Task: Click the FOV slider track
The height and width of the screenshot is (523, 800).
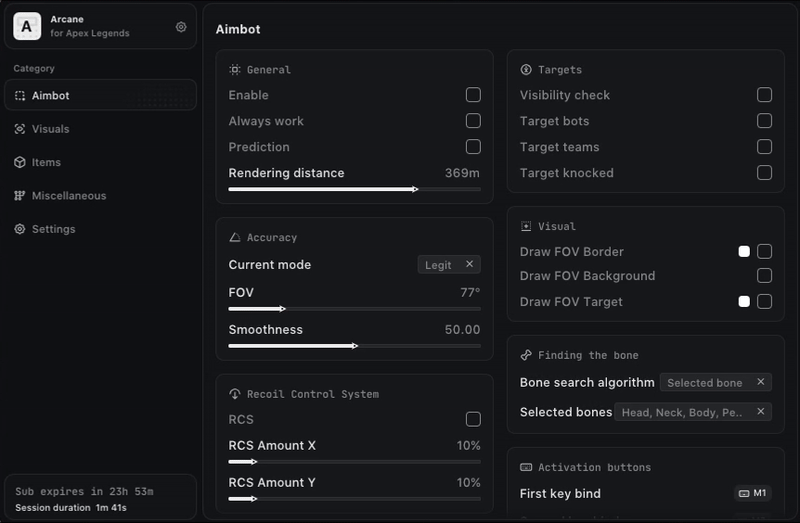Action: pyautogui.click(x=355, y=309)
